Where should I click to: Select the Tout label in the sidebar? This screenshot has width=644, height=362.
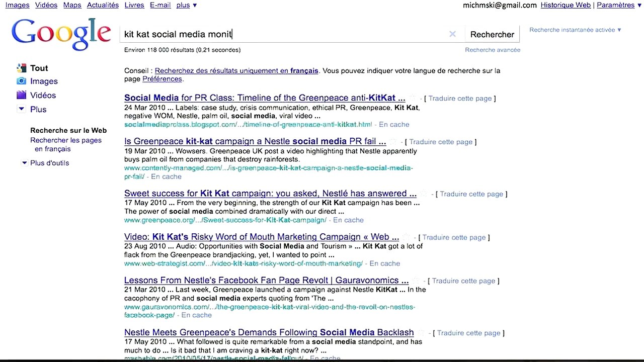tap(39, 68)
